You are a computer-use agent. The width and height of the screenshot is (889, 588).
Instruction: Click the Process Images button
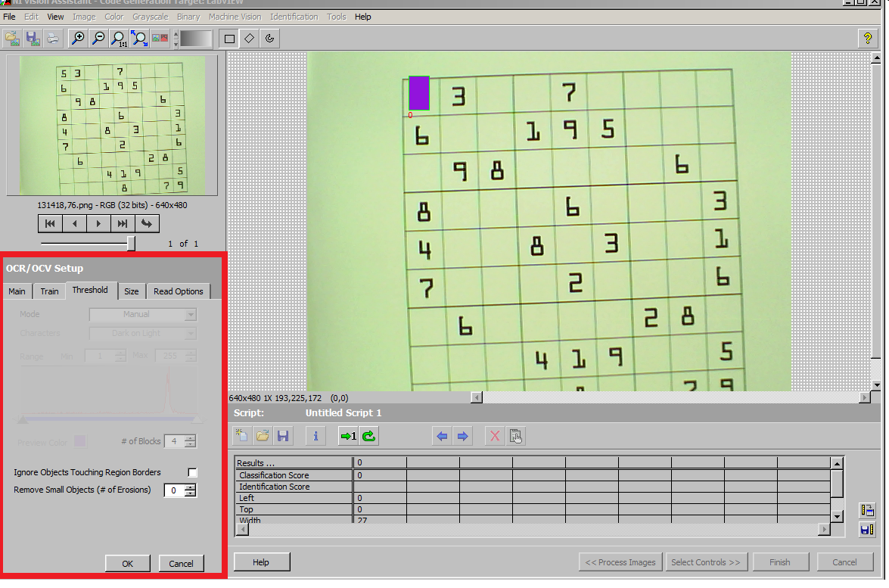(620, 562)
